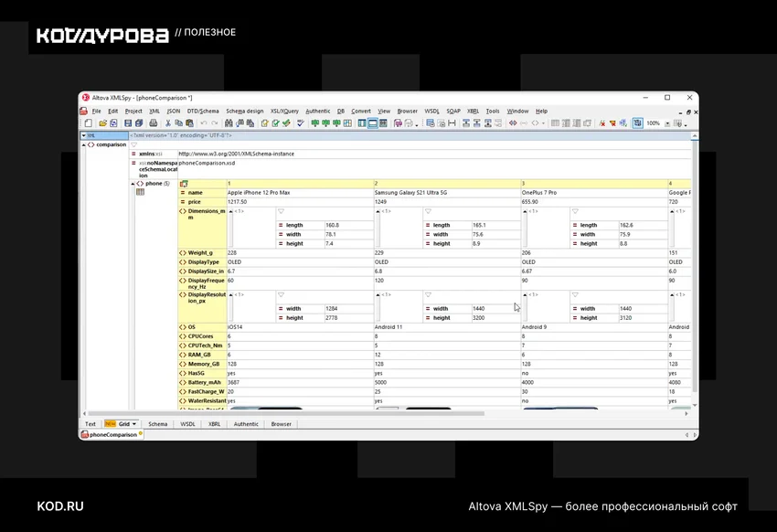Collapse Dimensions_mm group for phone 1
This screenshot has height=532, width=777.
click(x=231, y=211)
